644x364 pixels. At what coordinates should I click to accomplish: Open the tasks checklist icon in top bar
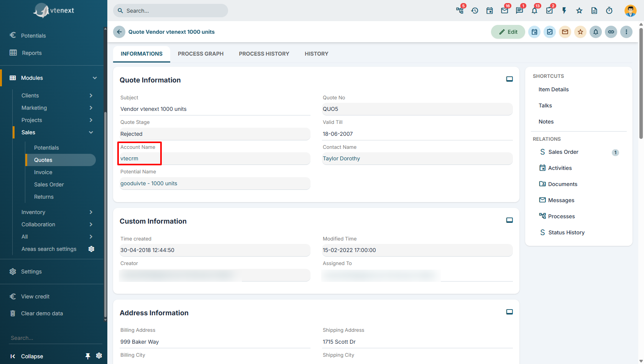(x=549, y=10)
